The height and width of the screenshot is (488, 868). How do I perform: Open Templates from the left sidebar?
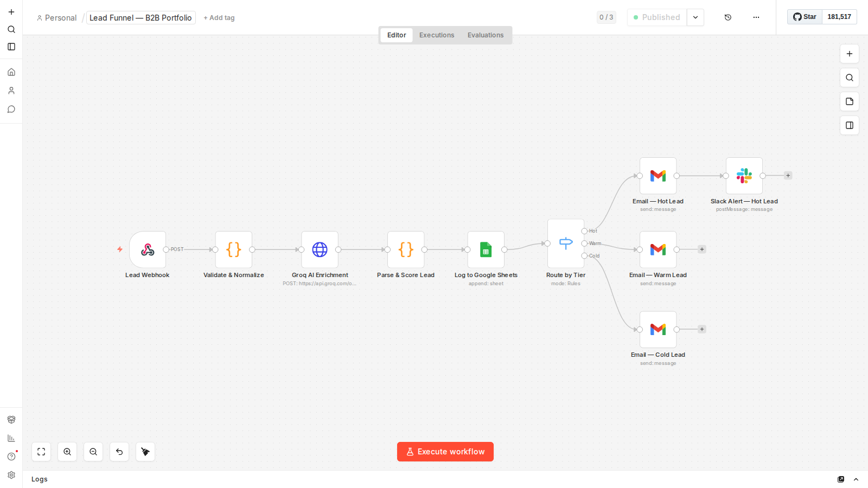tap(11, 419)
